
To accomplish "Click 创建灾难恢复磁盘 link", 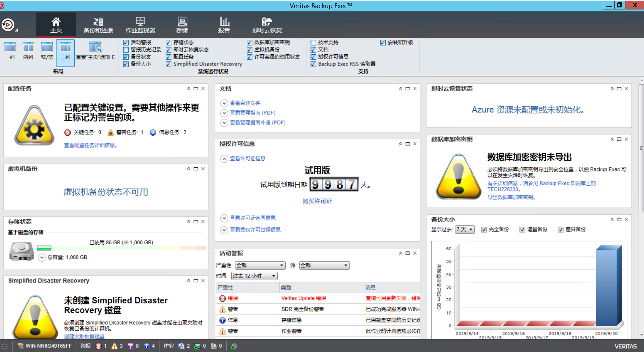I will [x=84, y=336].
